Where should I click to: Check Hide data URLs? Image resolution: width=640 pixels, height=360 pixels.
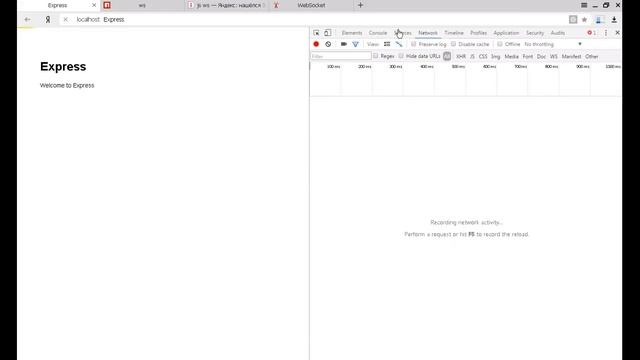[x=401, y=56]
